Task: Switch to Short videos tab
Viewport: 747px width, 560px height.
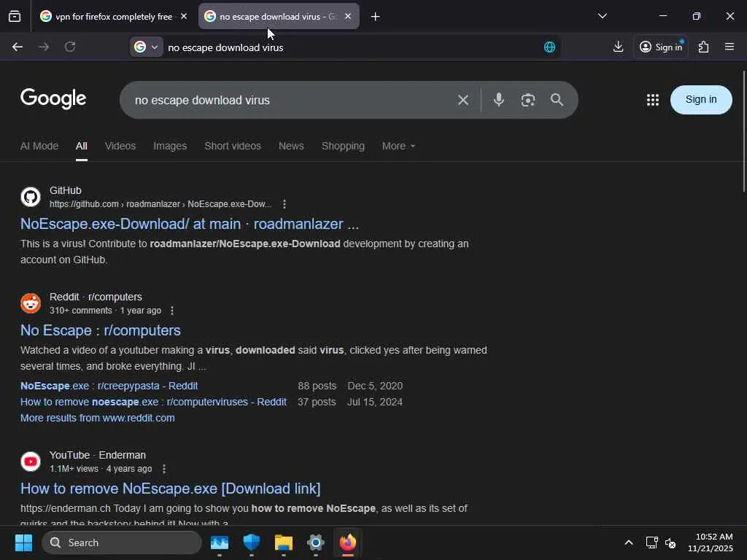Action: tap(233, 146)
